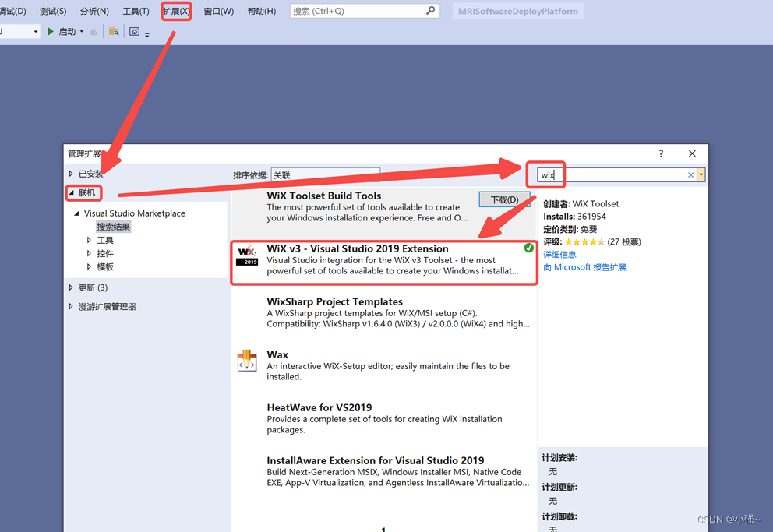Select the 搜索结果 tree item

point(114,227)
